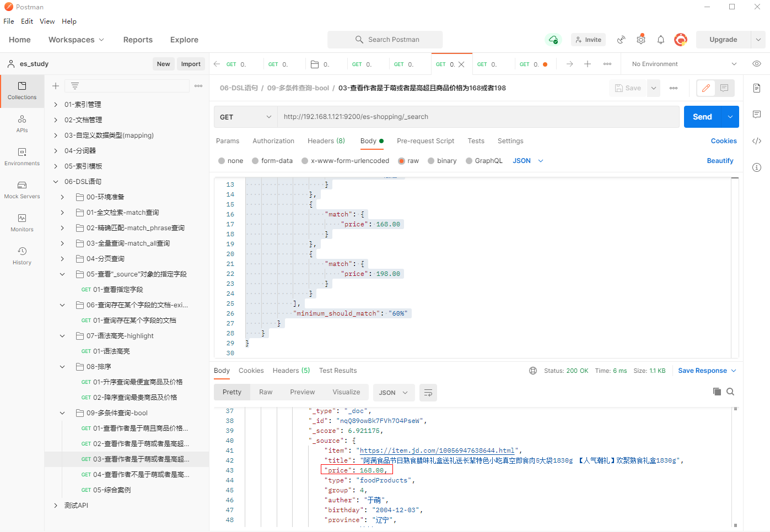This screenshot has height=532, width=770.
Task: Select the form-data body option
Action: coord(256,161)
